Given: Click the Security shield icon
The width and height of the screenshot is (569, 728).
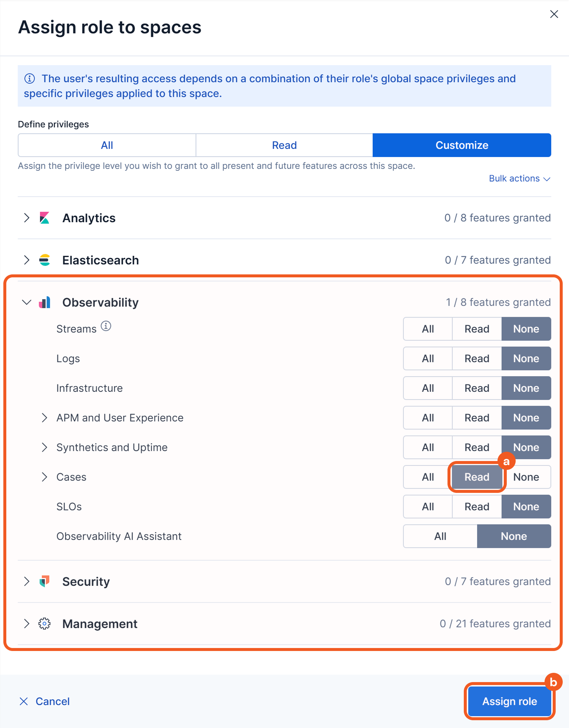Looking at the screenshot, I should 44,581.
